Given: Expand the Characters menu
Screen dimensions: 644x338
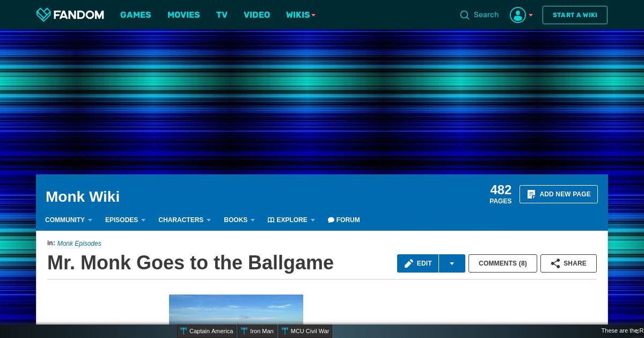Looking at the screenshot, I should pyautogui.click(x=185, y=220).
